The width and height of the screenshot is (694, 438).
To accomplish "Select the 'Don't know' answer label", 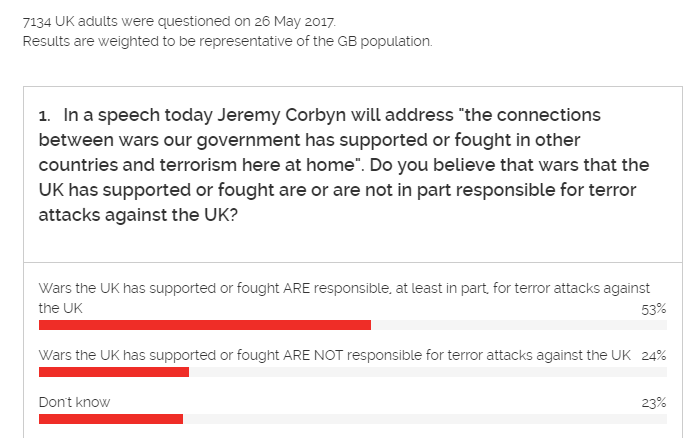I will [74, 402].
